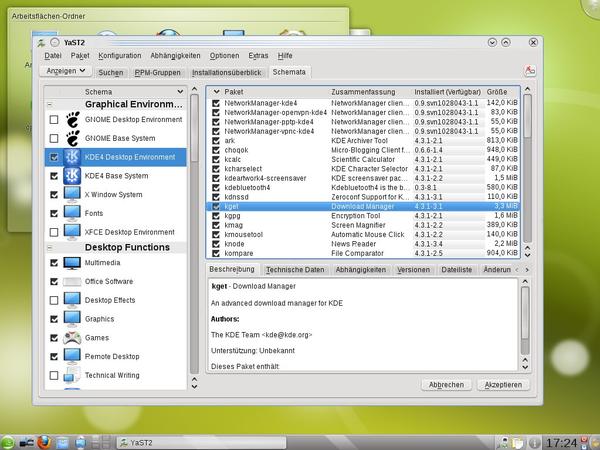Screen dimensions: 600x450
Task: Click the X Window System monitor icon
Action: 72,194
